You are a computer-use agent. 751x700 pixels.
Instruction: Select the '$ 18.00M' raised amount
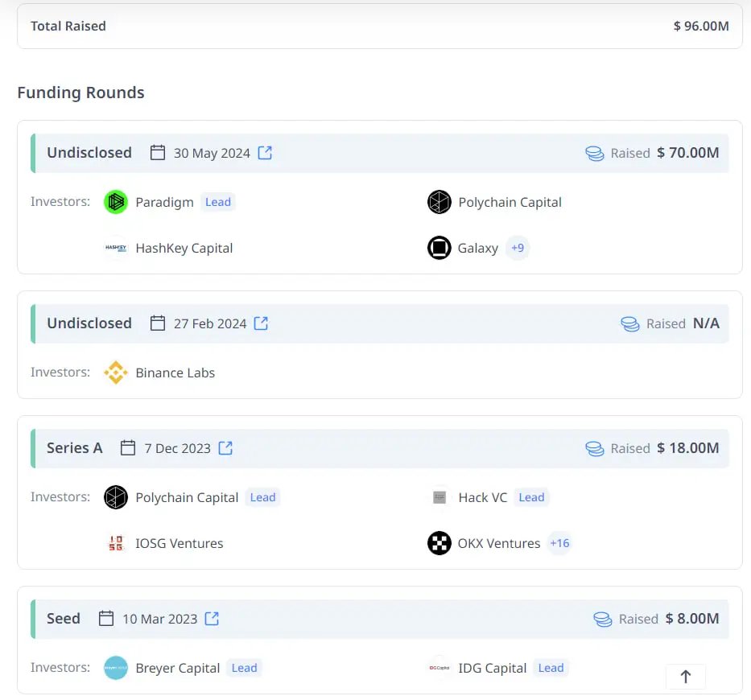click(x=687, y=448)
